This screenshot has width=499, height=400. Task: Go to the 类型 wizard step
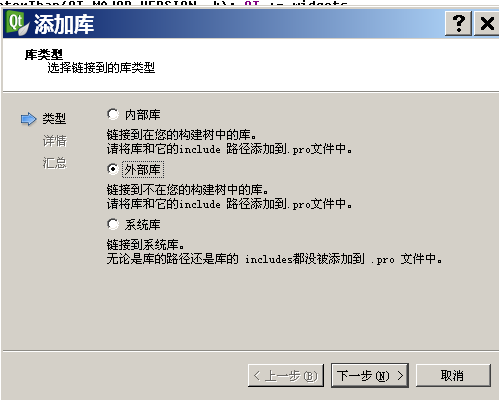pos(54,119)
